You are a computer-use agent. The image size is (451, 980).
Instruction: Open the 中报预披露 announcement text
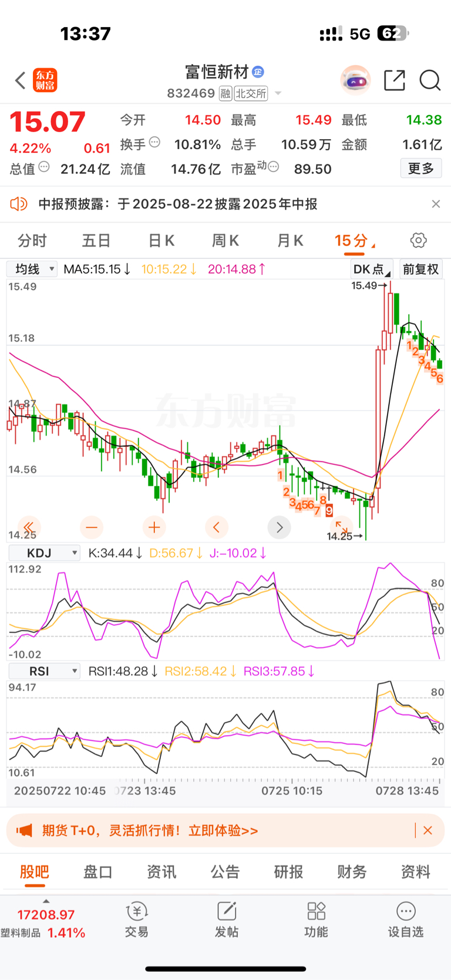pos(178,204)
